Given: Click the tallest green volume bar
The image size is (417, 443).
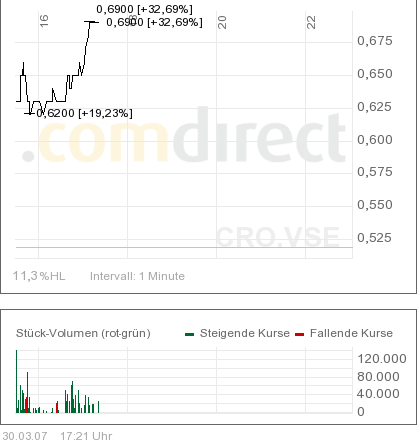Looking at the screenshot, I should pyautogui.click(x=17, y=381).
